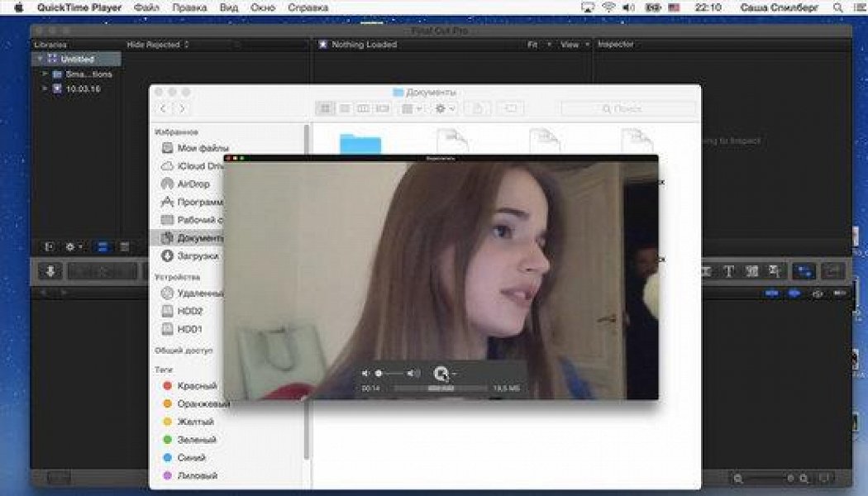Select Загрузки in Finder sidebar
The image size is (868, 496).
tap(196, 255)
